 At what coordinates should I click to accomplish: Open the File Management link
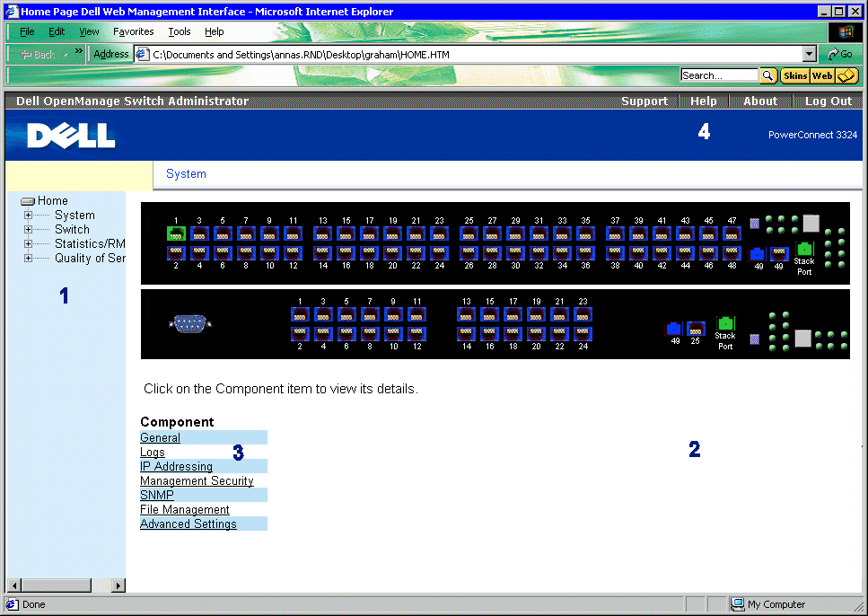pyautogui.click(x=184, y=510)
